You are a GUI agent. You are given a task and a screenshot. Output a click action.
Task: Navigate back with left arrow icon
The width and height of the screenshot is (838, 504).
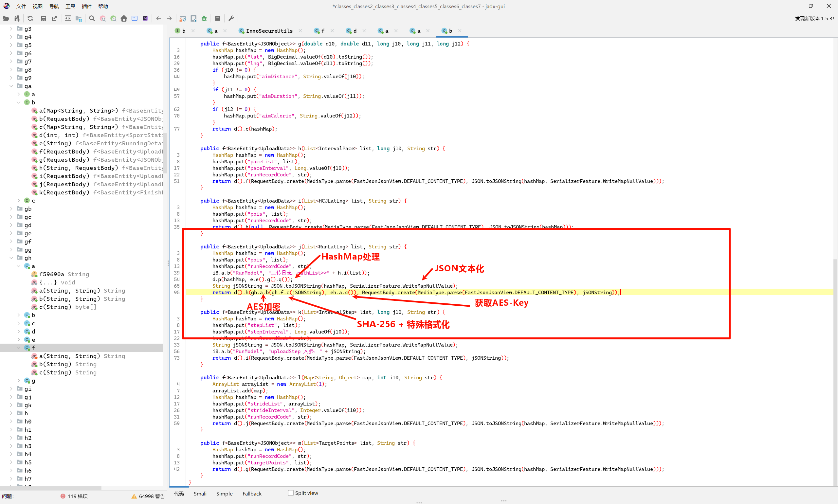point(159,18)
